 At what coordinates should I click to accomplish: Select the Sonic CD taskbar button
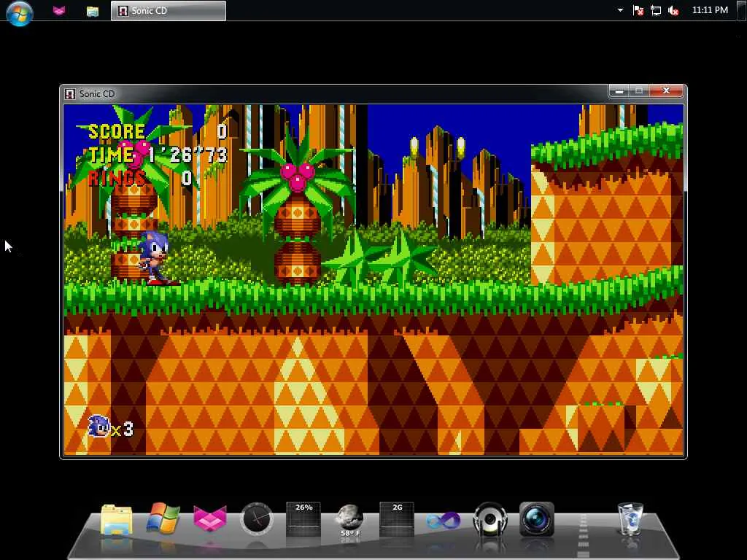[169, 10]
